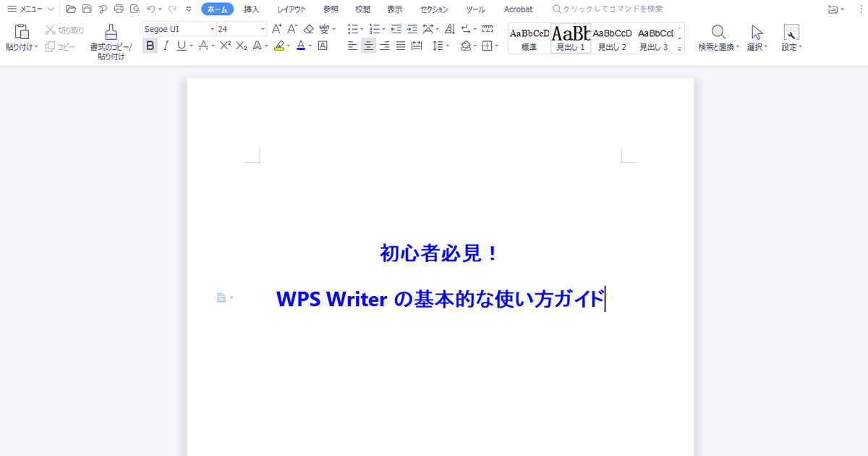Expand the font size 24 dropdown
This screenshot has width=868, height=456.
coord(263,30)
